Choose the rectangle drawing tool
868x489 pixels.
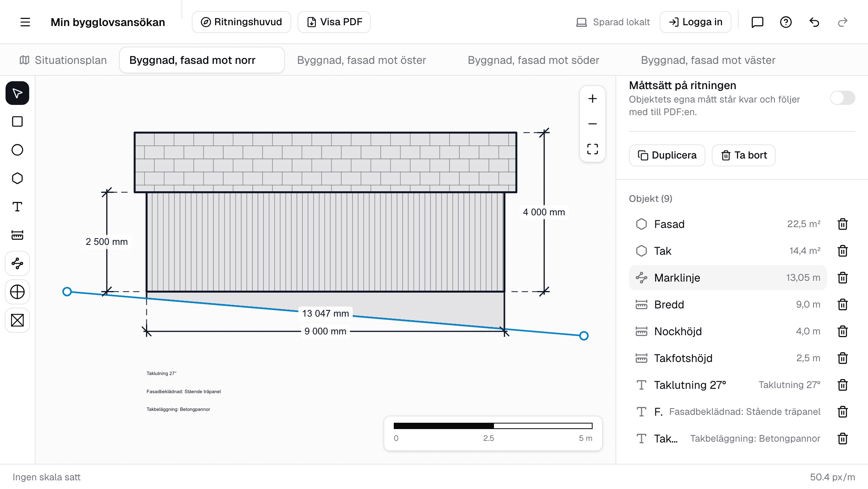click(x=17, y=121)
